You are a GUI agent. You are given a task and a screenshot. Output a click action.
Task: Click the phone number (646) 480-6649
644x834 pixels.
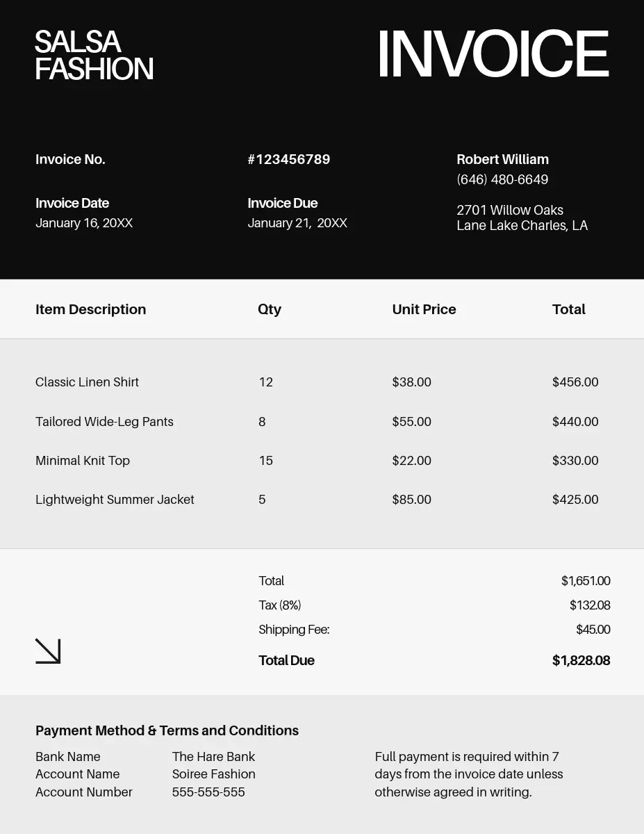tap(502, 180)
